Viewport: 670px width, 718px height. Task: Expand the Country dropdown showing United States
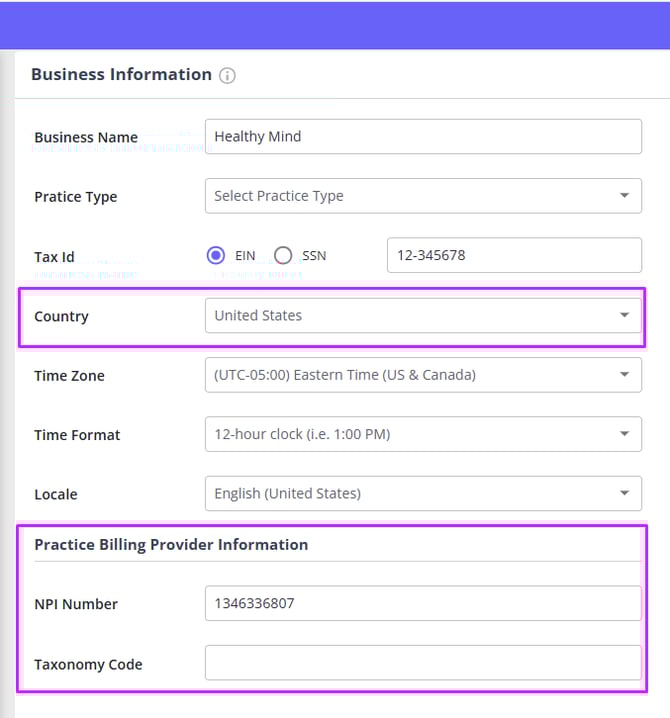422,315
